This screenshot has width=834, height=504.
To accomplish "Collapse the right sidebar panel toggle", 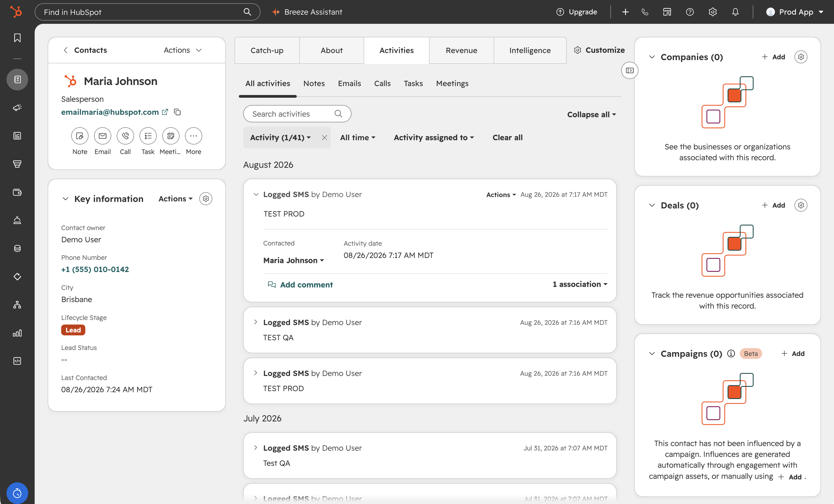I will click(x=630, y=70).
